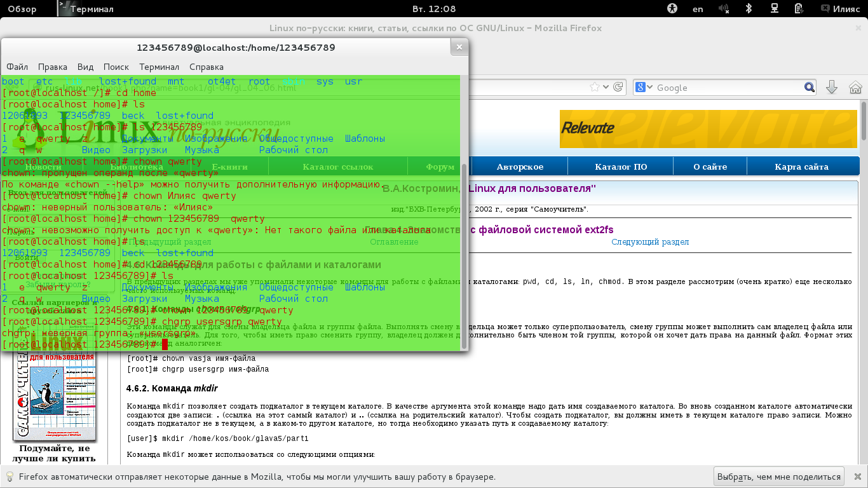This screenshot has width=868, height=488.
Task: Reload the page in Firefox
Action: [x=618, y=87]
